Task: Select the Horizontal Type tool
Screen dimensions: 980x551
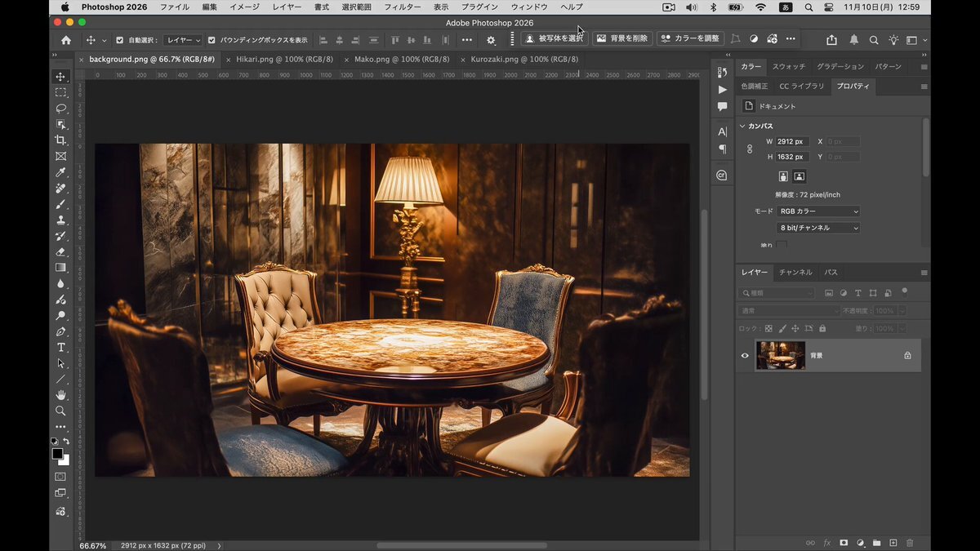Action: click(x=60, y=348)
